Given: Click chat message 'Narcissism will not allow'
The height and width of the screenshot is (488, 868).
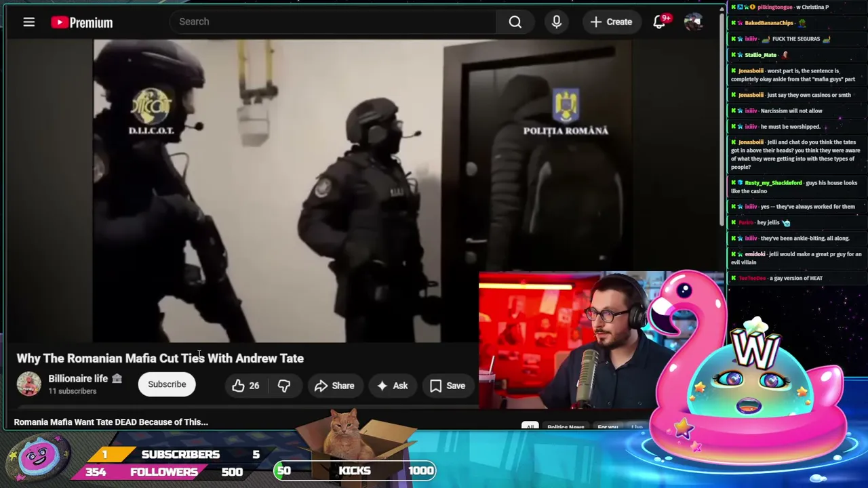Looking at the screenshot, I should 791,110.
